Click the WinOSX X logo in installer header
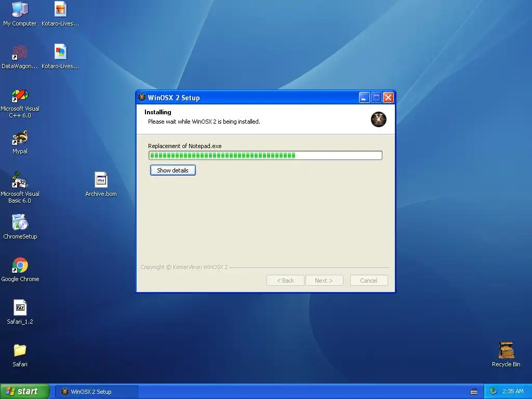This screenshot has height=399, width=532. pos(378,119)
